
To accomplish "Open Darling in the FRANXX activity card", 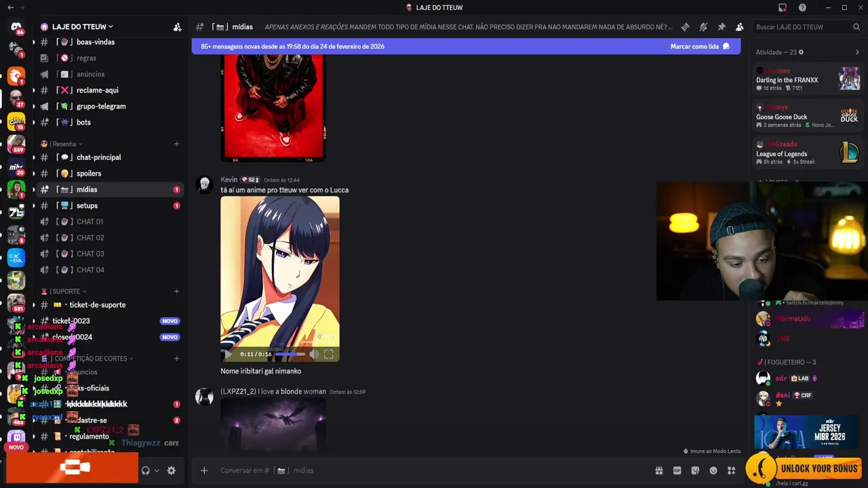I will pyautogui.click(x=808, y=79).
